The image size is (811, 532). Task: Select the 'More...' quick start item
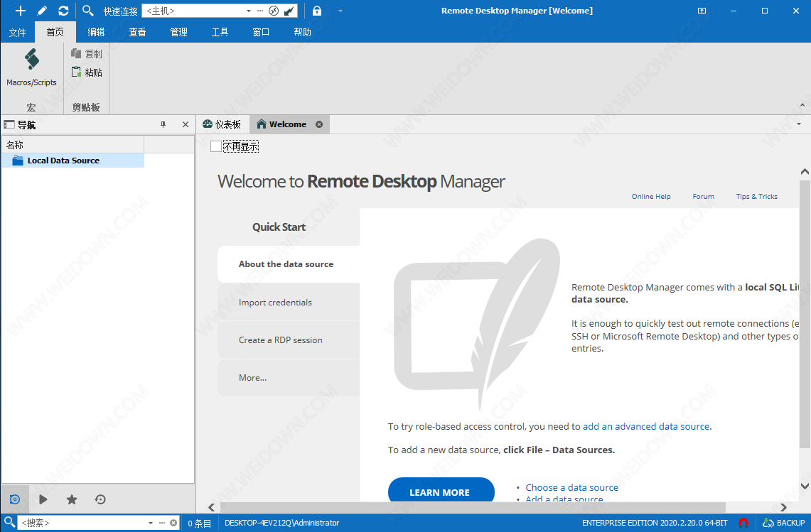[289, 378]
